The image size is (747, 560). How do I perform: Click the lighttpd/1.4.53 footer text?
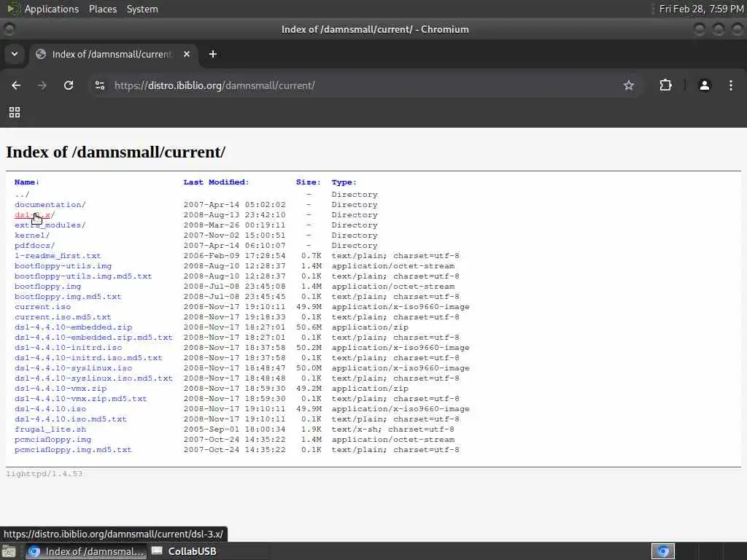click(x=44, y=474)
